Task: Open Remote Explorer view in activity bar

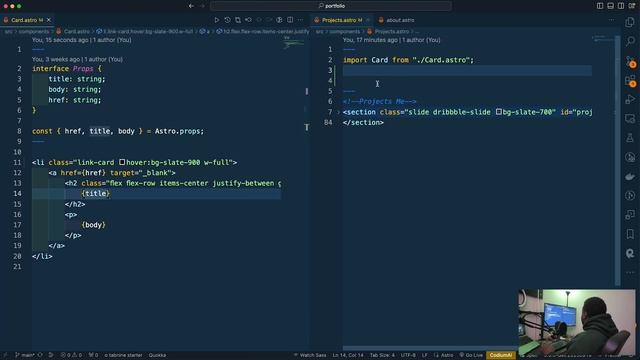Action: pyautogui.click(x=630, y=119)
